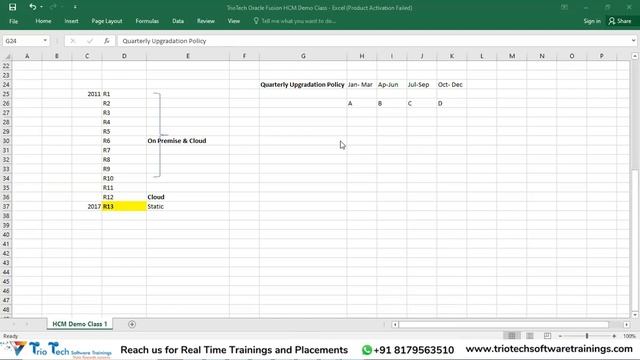Click cell containing Quarterly Upgradation Policy
This screenshot has height=360, width=640.
(303, 84)
